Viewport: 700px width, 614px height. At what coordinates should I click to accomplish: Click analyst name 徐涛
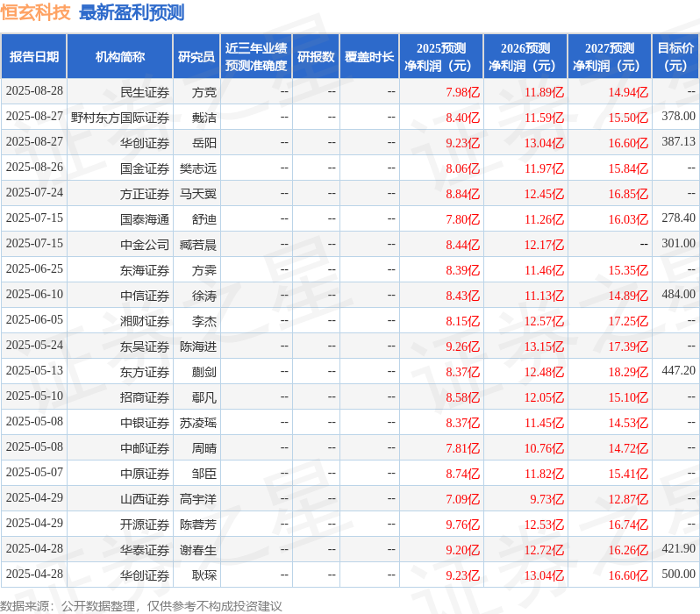point(204,296)
